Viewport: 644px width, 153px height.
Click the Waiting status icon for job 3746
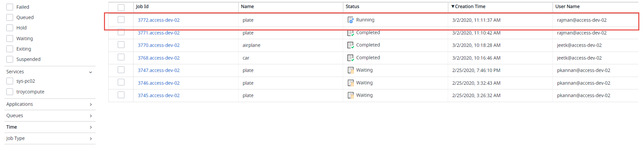pyautogui.click(x=351, y=83)
